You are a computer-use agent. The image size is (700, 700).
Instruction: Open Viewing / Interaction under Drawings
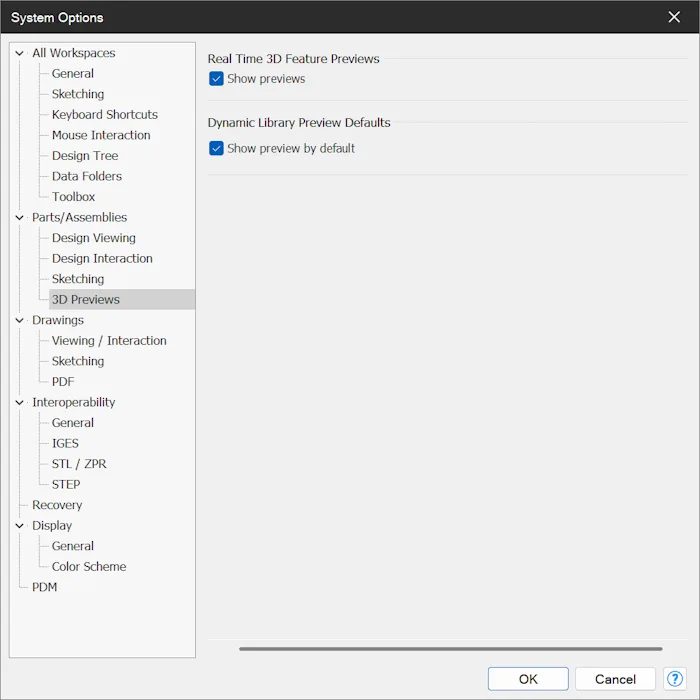click(109, 340)
